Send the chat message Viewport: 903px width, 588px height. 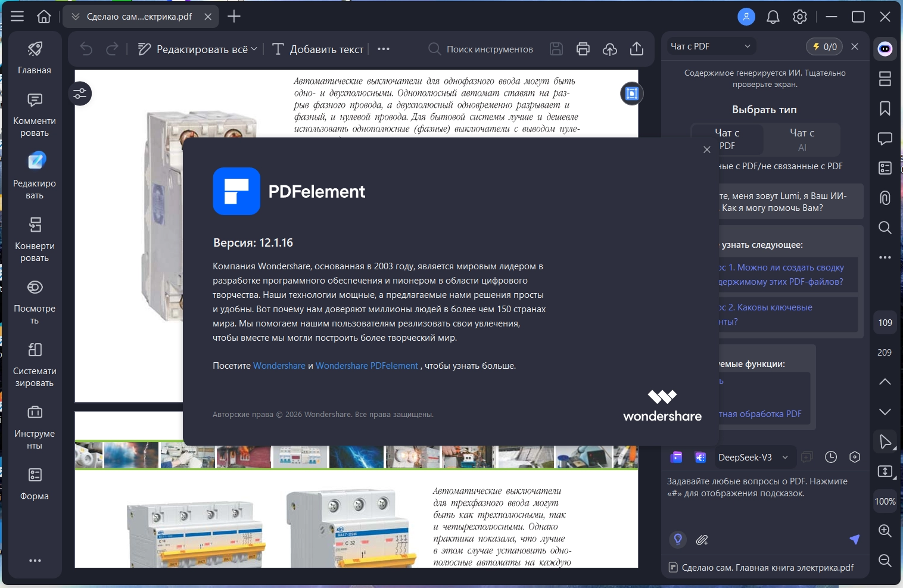pos(854,540)
